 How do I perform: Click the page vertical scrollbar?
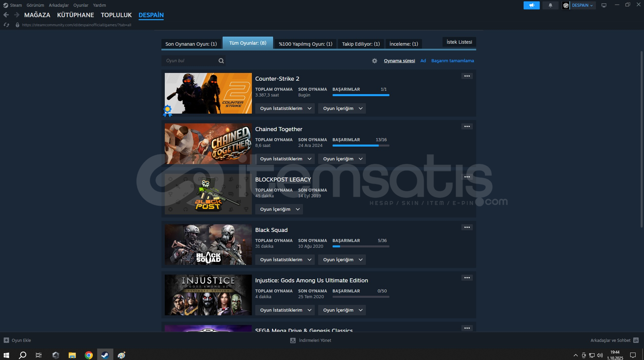(642, 139)
